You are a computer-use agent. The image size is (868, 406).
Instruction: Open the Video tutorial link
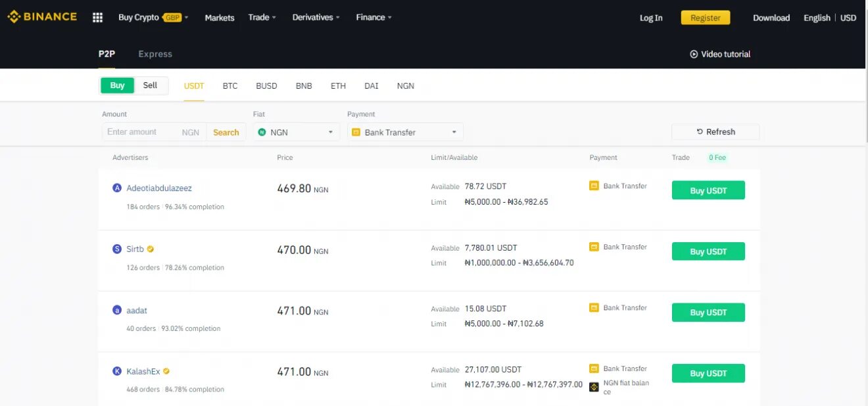point(720,54)
